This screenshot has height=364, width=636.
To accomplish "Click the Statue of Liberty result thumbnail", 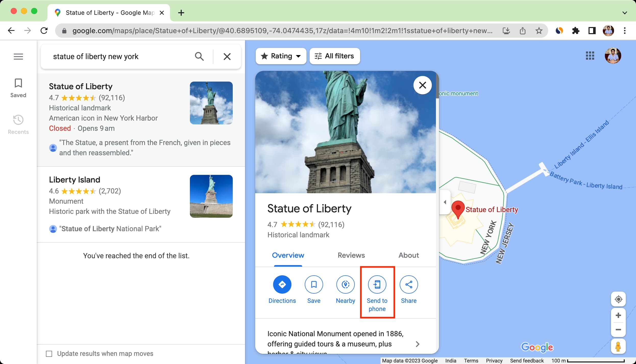I will pos(211,103).
